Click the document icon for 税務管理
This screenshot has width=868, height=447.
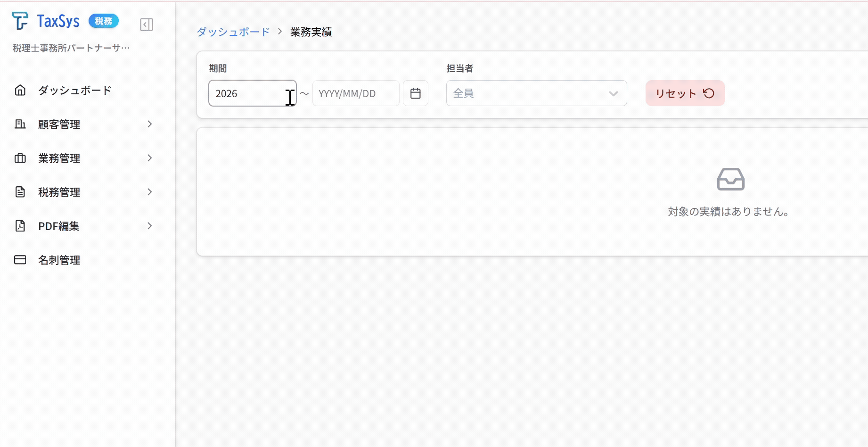tap(20, 192)
